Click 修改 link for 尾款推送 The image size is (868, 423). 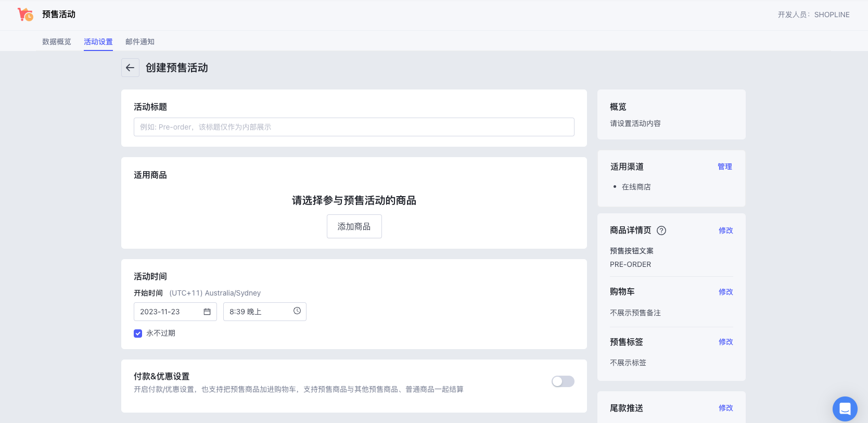(x=725, y=408)
